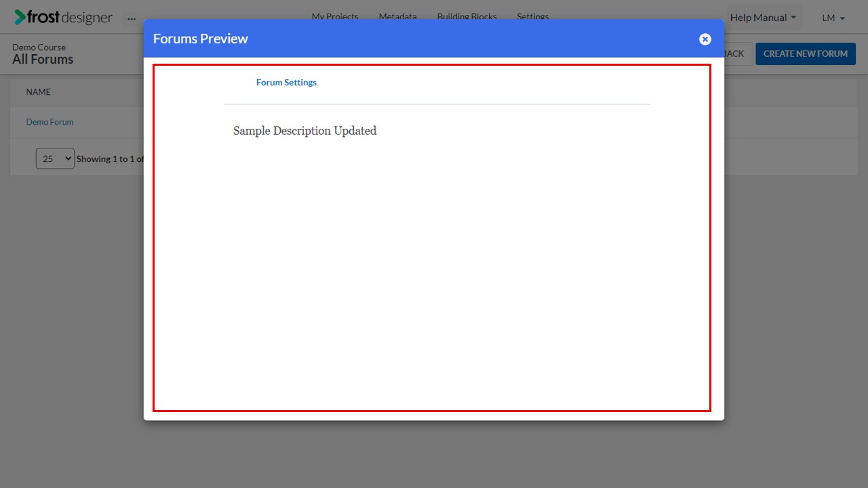This screenshot has height=488, width=868.
Task: Click the Back button behind the dialog
Action: click(736, 54)
